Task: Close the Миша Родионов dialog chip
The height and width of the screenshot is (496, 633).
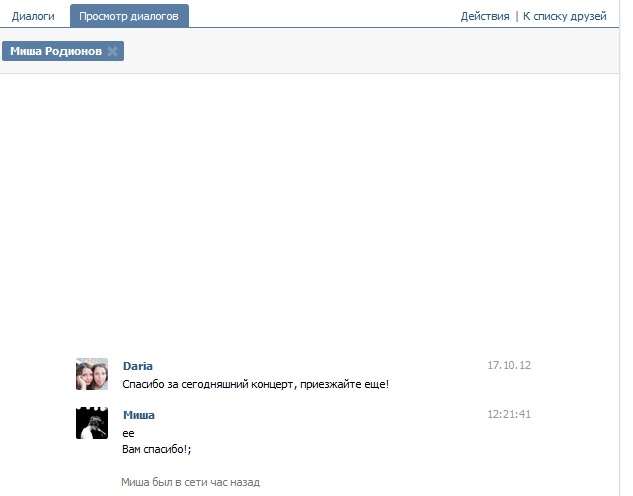Action: pyautogui.click(x=112, y=51)
